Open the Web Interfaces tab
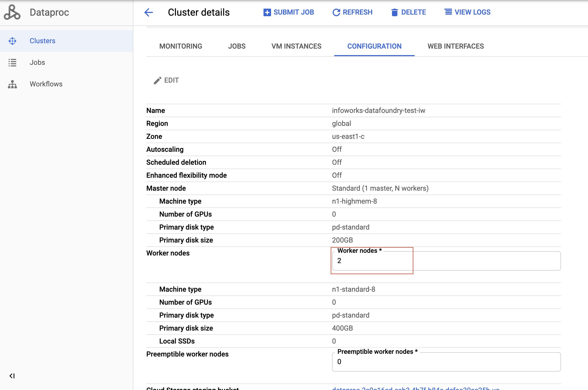Image resolution: width=588 pixels, height=390 pixels. [x=456, y=46]
